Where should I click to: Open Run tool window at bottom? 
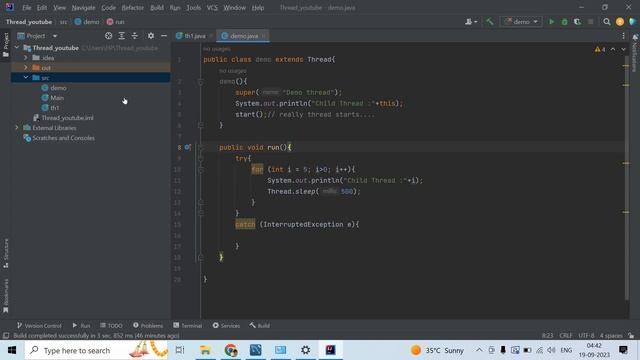[81, 325]
